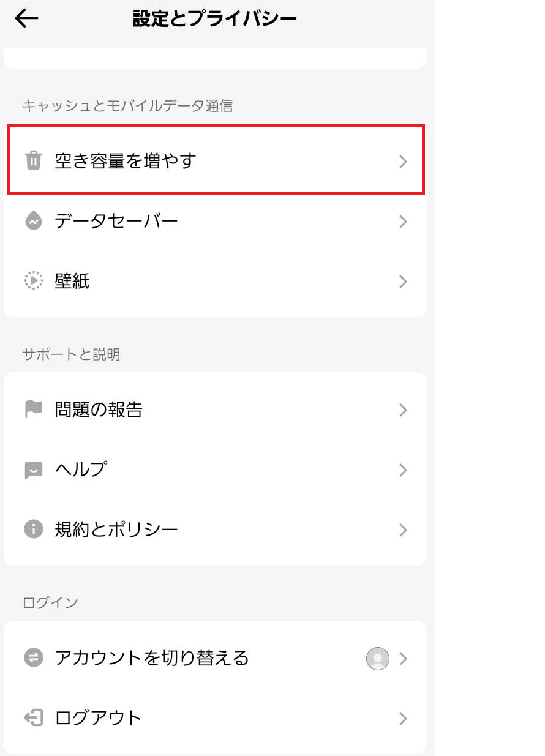
Task: Tap the back arrow icon
Action: pos(26,19)
